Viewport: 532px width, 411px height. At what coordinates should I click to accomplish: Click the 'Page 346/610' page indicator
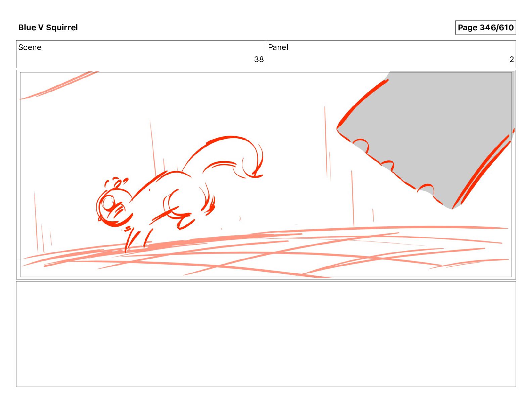(x=485, y=28)
